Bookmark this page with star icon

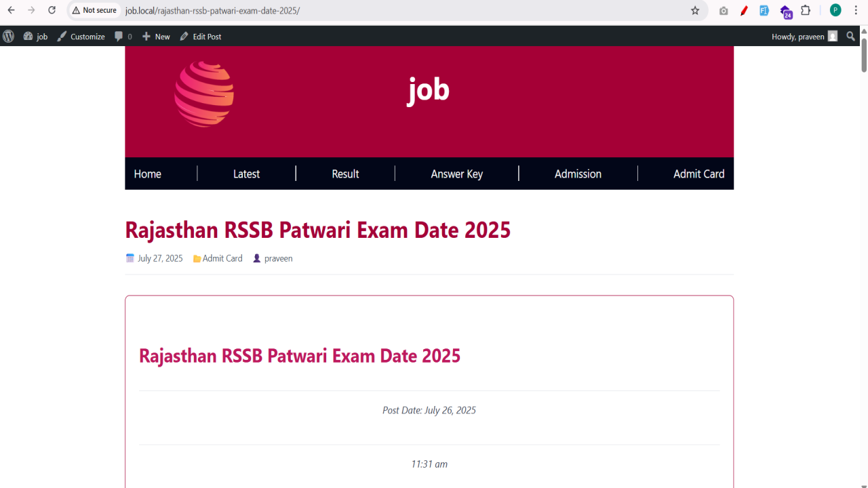pyautogui.click(x=695, y=10)
